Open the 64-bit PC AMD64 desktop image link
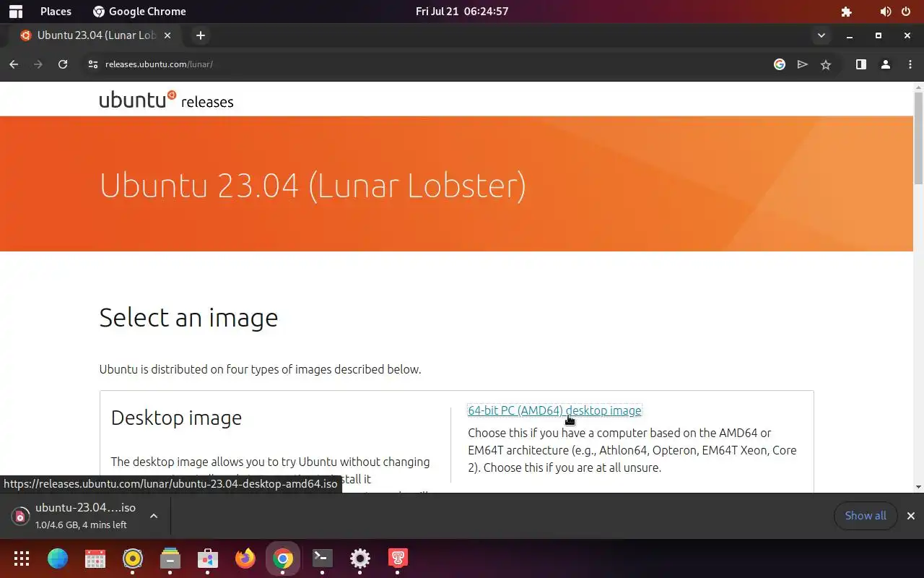This screenshot has width=924, height=578. [554, 410]
